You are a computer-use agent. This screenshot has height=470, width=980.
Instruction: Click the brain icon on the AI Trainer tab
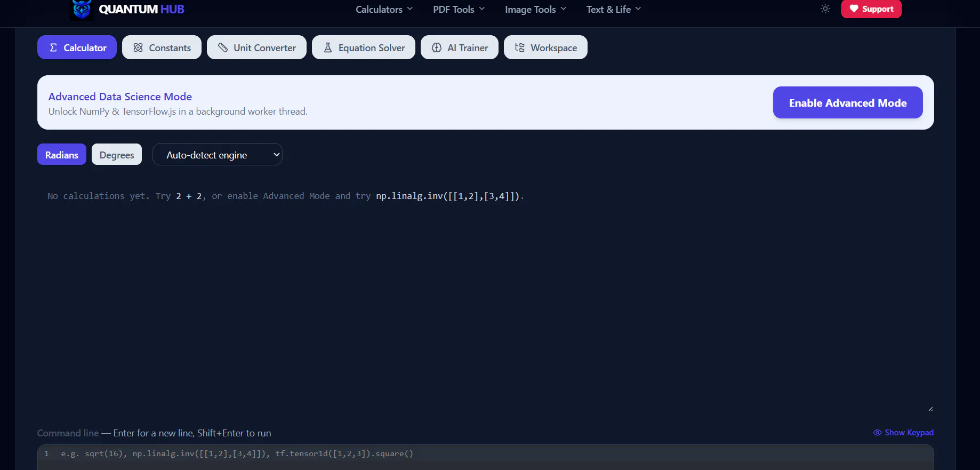[437, 47]
